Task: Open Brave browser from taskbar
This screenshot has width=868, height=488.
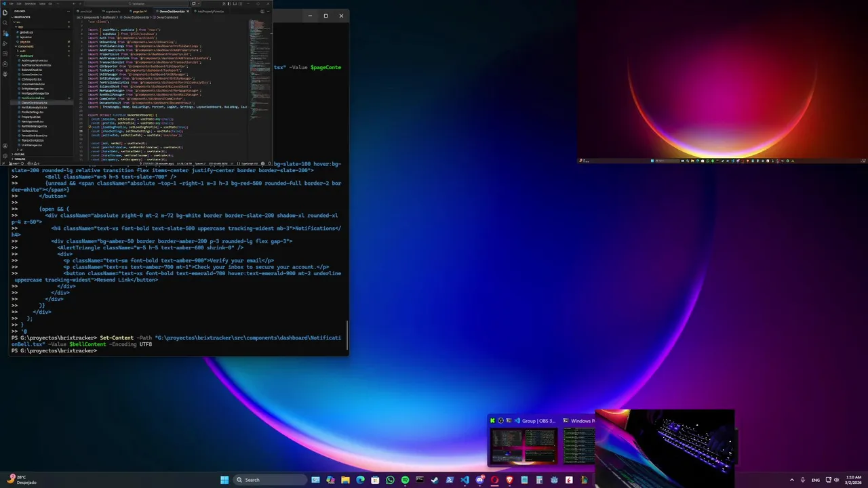Action: click(510, 480)
